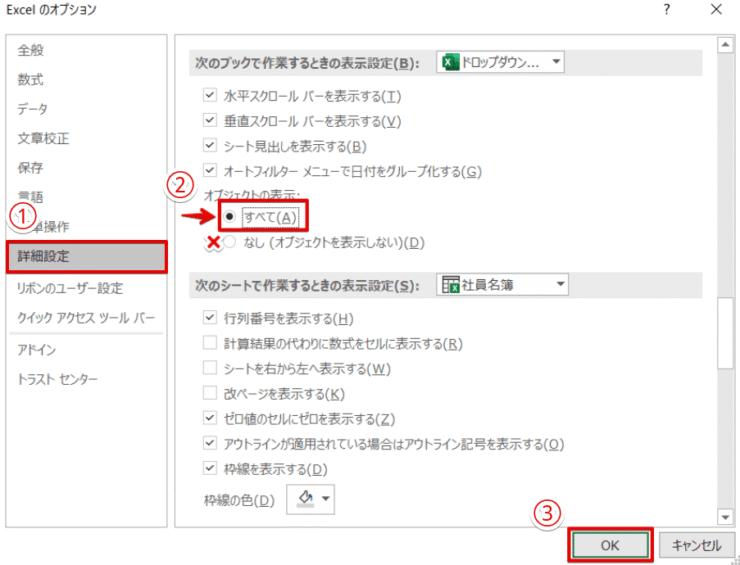This screenshot has width=740, height=565.
Task: Select the データ category in sidebar
Action: pos(33,109)
